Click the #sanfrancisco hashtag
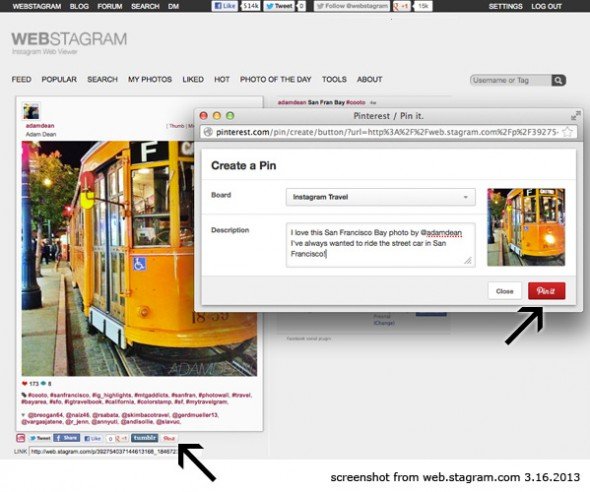Image resolution: width=590 pixels, height=492 pixels. [69, 395]
